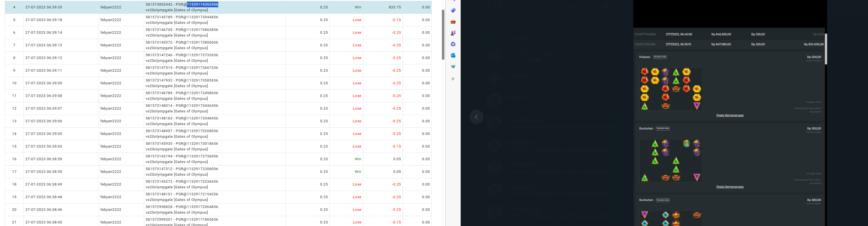868x226 pixels.
Task: Click timestamp 27-07-2023 06:38:55
Action: pyautogui.click(x=44, y=172)
